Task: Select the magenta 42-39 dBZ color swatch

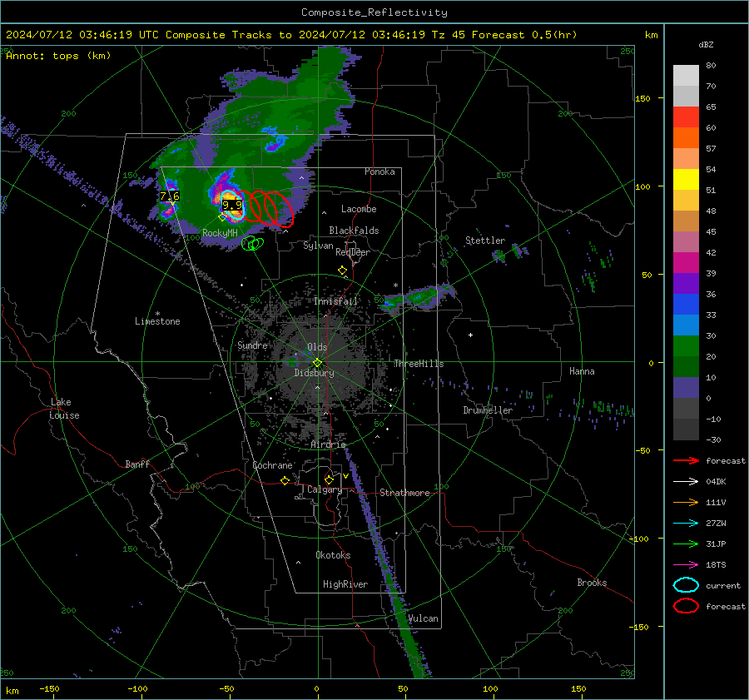Action: tap(686, 263)
